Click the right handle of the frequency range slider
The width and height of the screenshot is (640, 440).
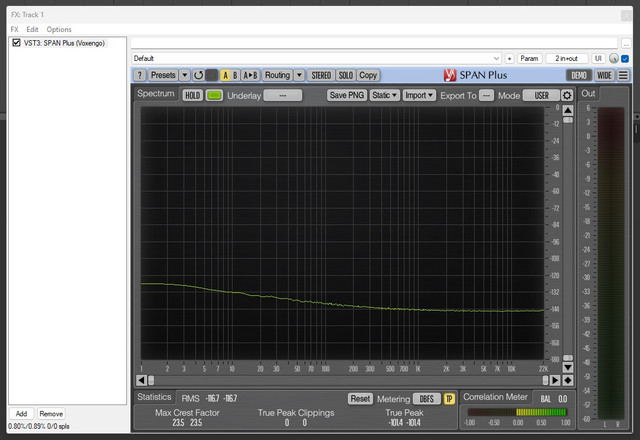pyautogui.click(x=545, y=380)
